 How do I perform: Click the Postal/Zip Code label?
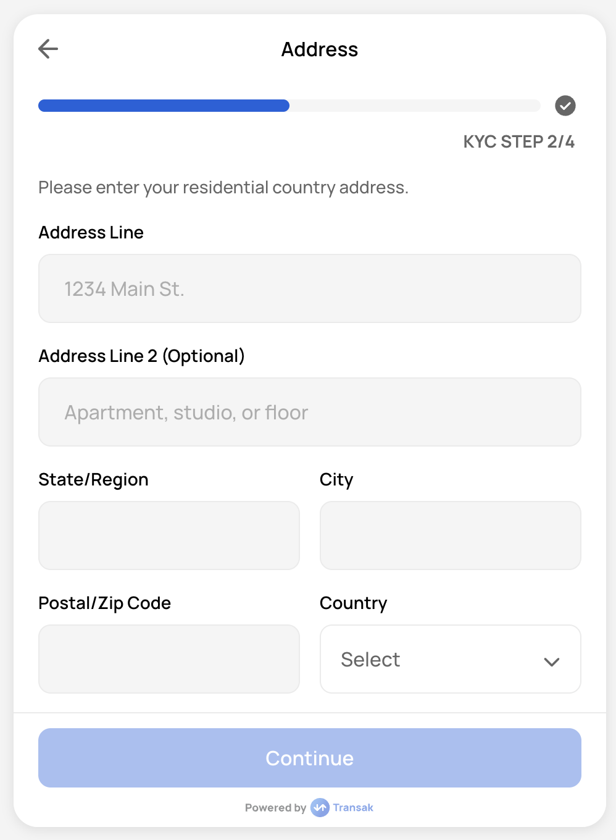pos(104,603)
